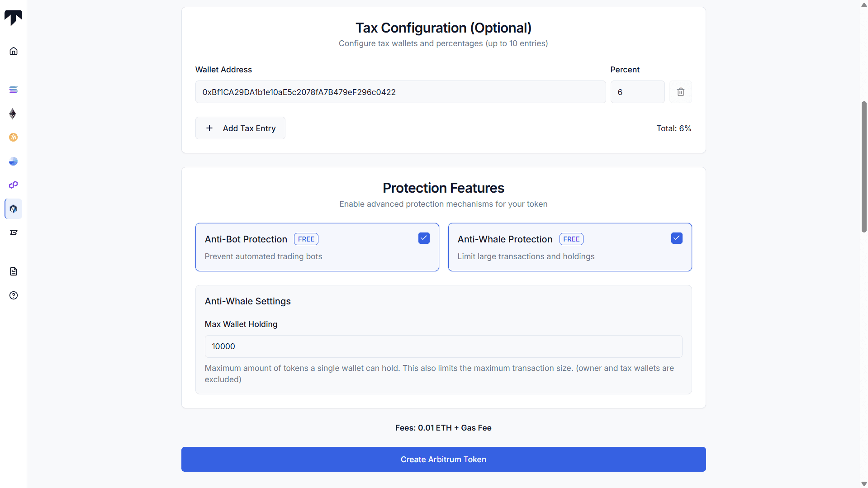Click Add Tax Entry button
Viewport: 868px width, 488px height.
pos(240,128)
